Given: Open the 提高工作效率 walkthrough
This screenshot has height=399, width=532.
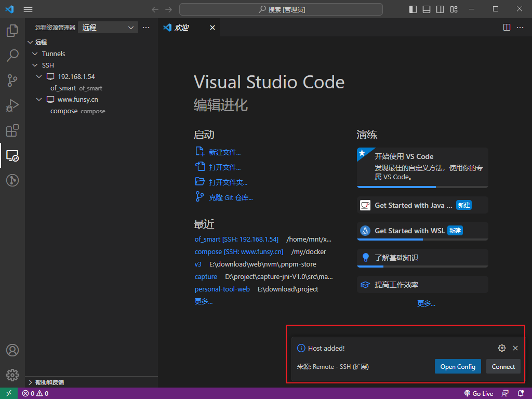Looking at the screenshot, I should click(x=422, y=285).
